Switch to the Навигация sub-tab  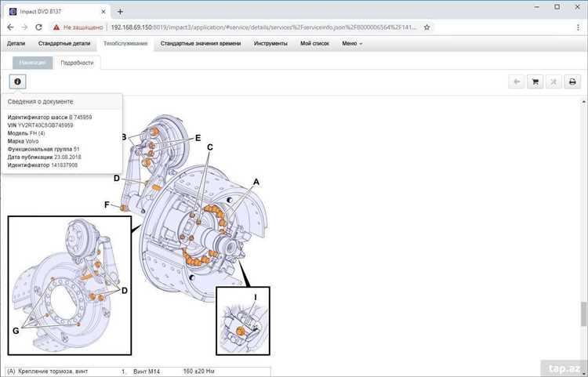pyautogui.click(x=33, y=63)
